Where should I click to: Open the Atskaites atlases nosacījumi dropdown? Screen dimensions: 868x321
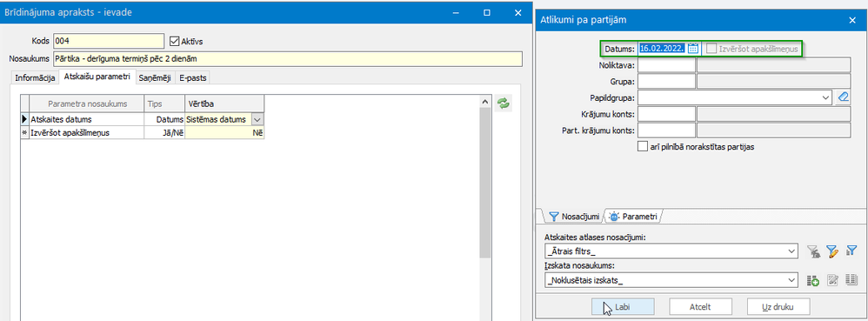pyautogui.click(x=791, y=251)
